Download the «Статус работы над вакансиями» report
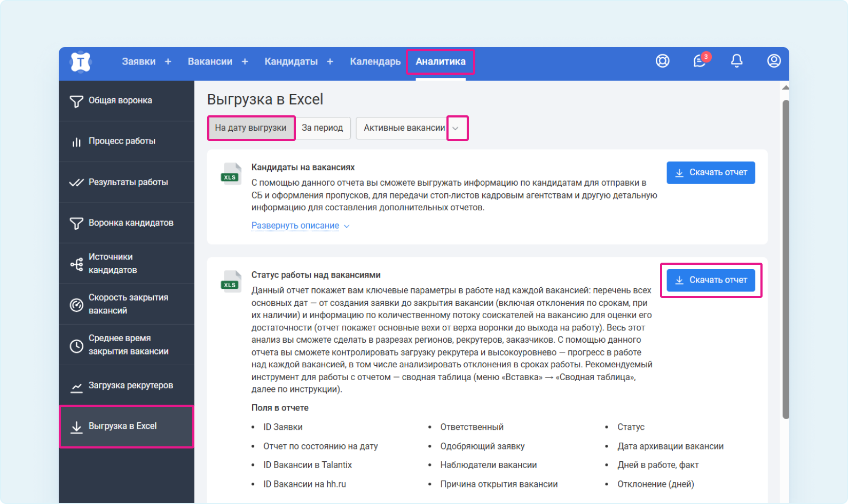 710,280
